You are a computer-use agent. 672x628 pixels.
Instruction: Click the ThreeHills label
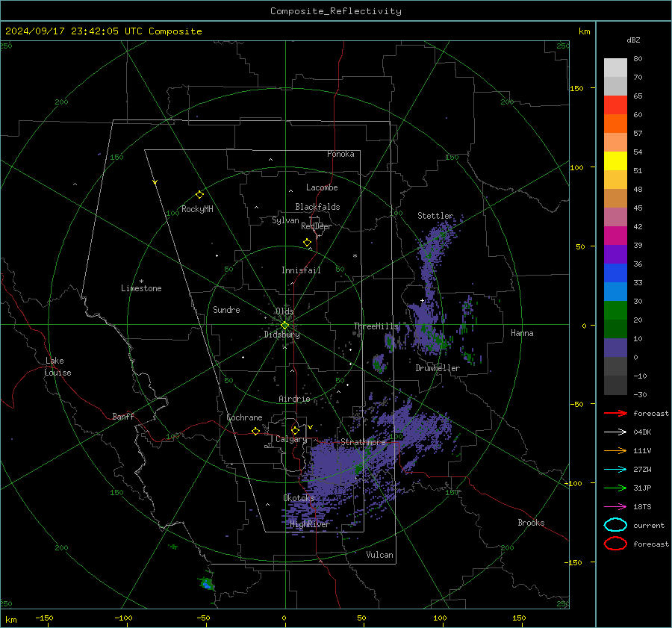point(376,326)
